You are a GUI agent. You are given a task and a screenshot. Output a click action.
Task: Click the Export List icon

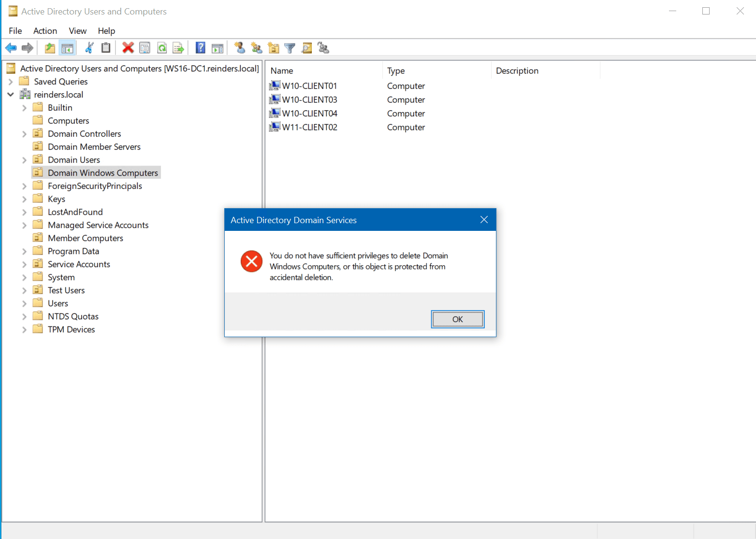(179, 48)
